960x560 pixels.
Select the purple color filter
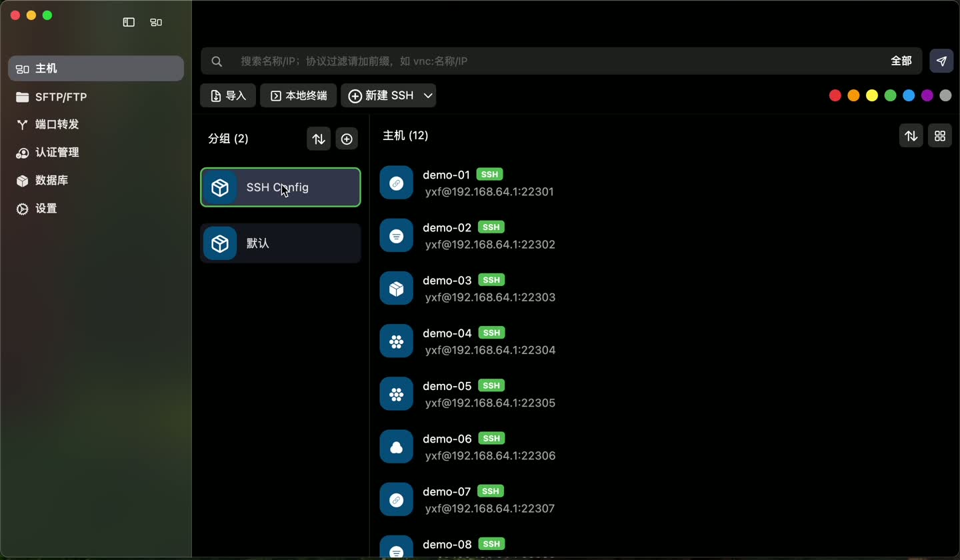click(x=927, y=95)
